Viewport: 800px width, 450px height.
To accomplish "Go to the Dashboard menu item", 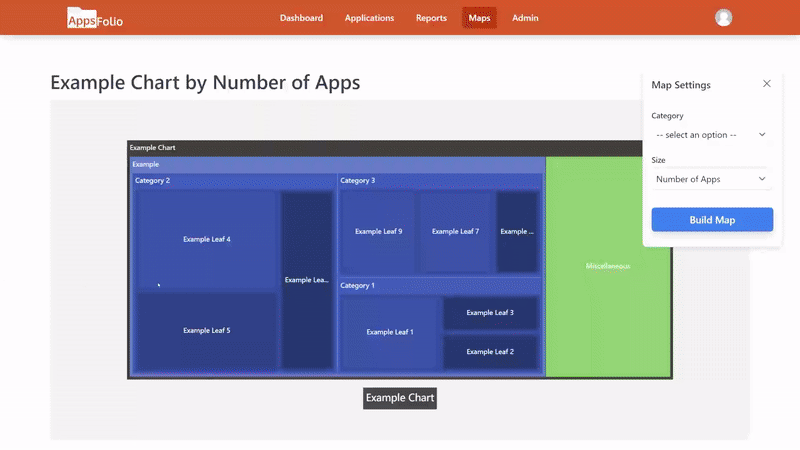I will tap(301, 18).
